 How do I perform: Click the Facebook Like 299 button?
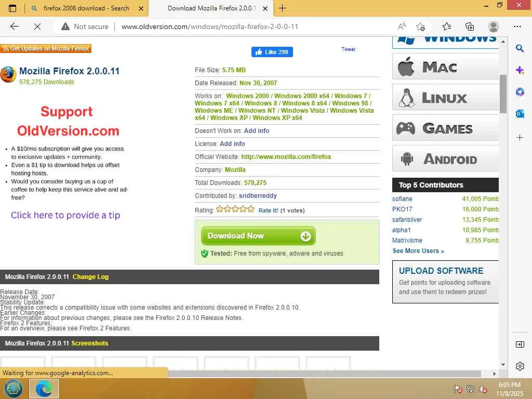tap(272, 52)
